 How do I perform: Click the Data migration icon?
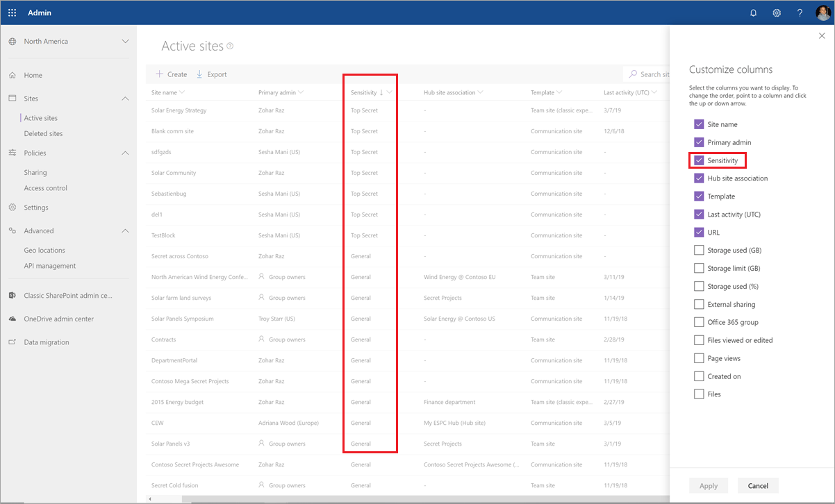[x=13, y=342]
